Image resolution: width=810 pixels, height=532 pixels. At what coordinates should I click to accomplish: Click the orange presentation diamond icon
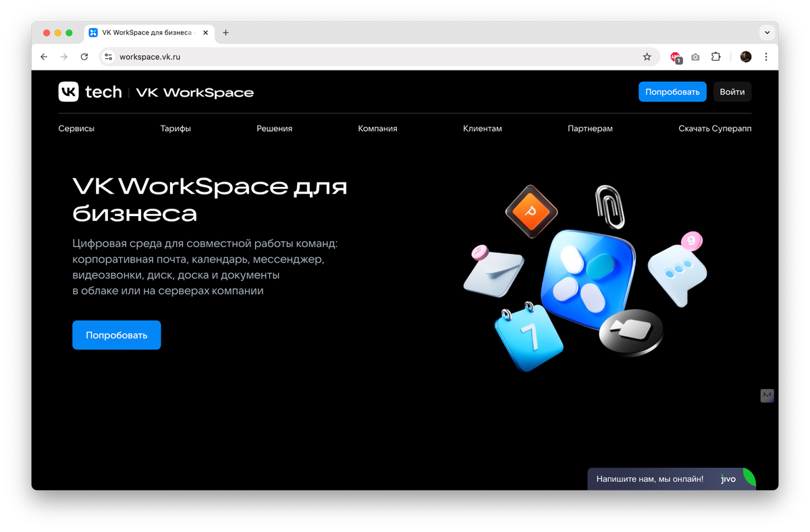coord(531,211)
